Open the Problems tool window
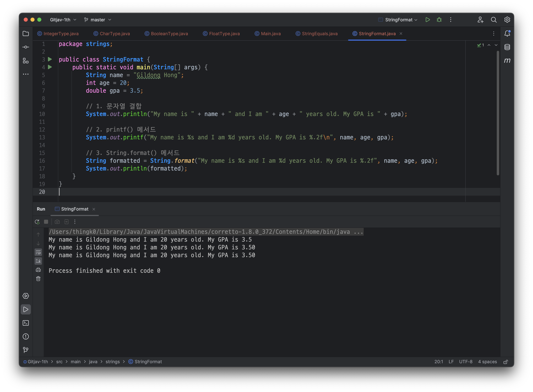The height and width of the screenshot is (392, 533). pos(26,336)
